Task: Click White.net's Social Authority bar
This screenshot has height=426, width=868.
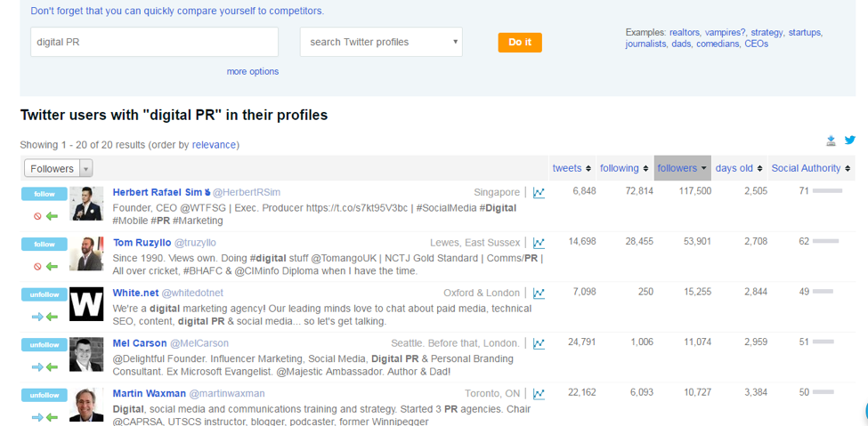Action: point(823,292)
